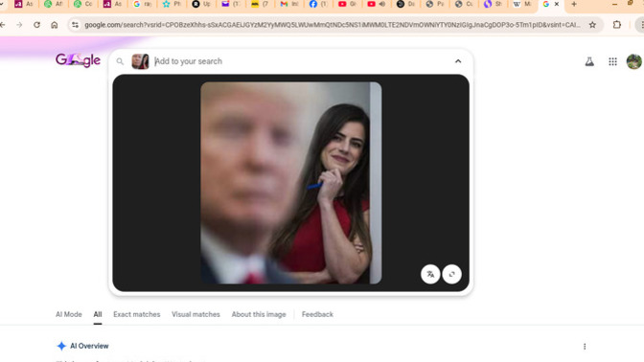Switch to AI Mode tab

[x=69, y=314]
